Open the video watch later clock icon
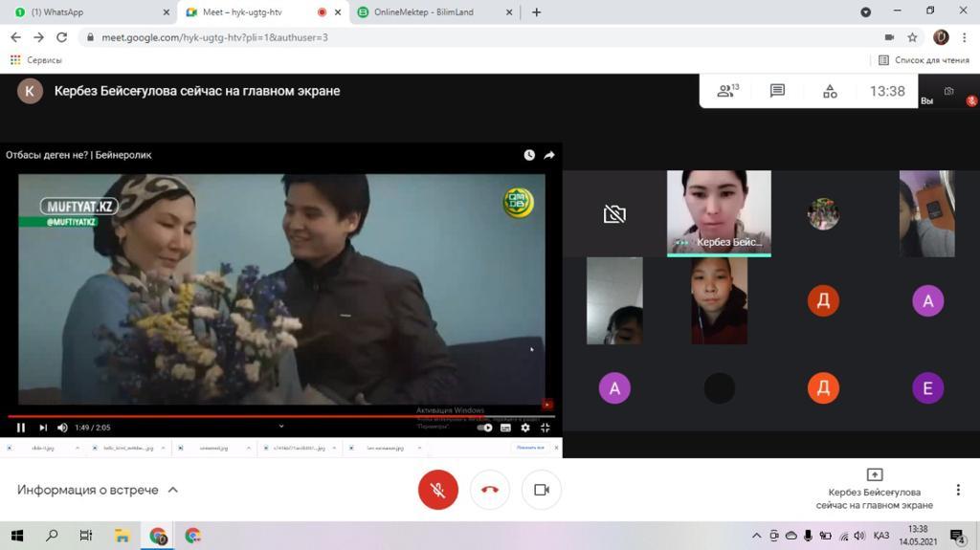The image size is (980, 550). [x=529, y=155]
